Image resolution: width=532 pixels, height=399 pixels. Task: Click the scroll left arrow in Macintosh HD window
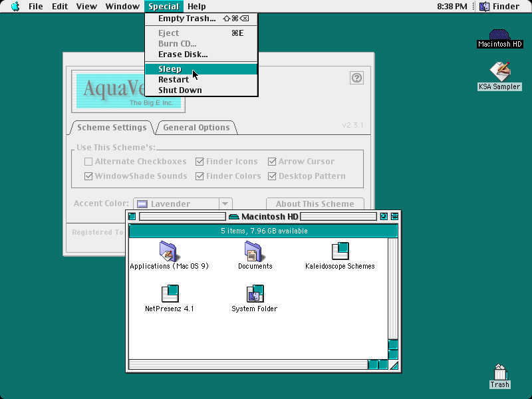click(x=372, y=364)
